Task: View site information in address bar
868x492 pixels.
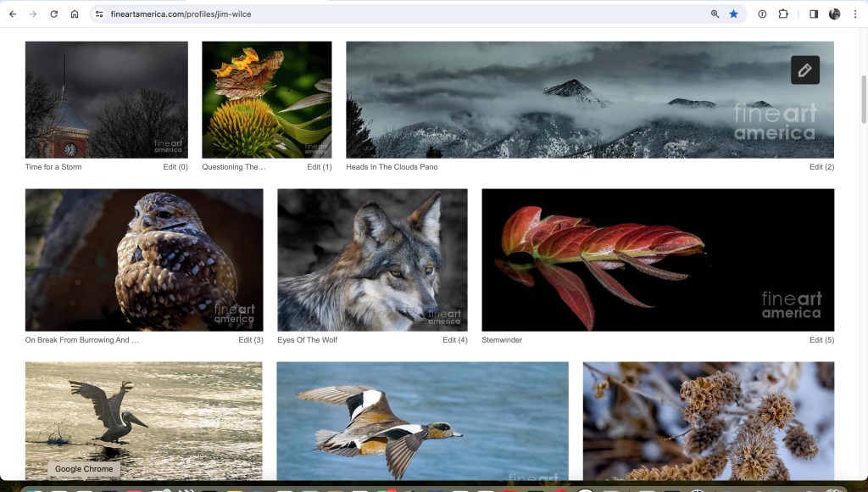Action: coord(99,14)
